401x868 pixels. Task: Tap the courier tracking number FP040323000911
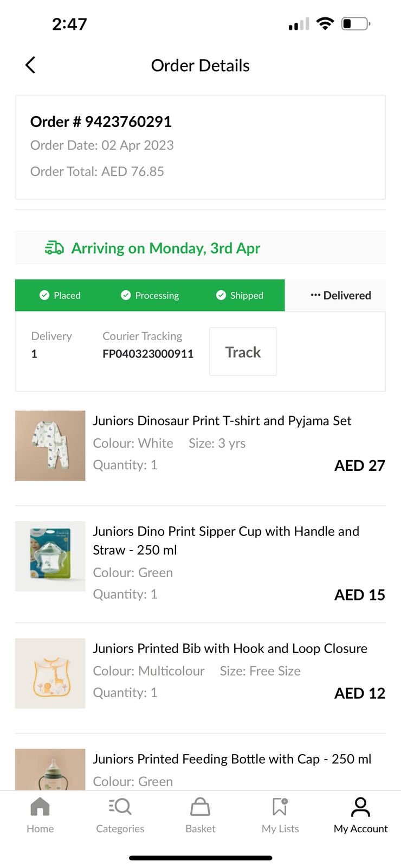coord(148,354)
